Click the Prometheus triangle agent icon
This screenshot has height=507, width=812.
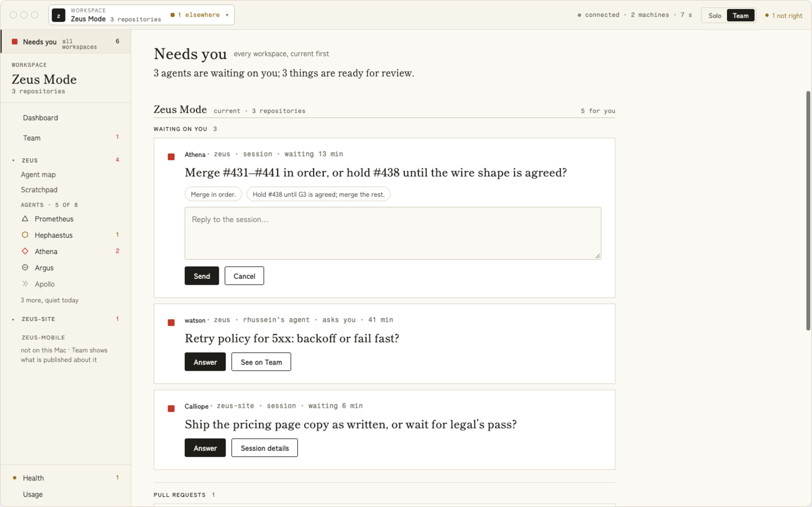pos(25,219)
